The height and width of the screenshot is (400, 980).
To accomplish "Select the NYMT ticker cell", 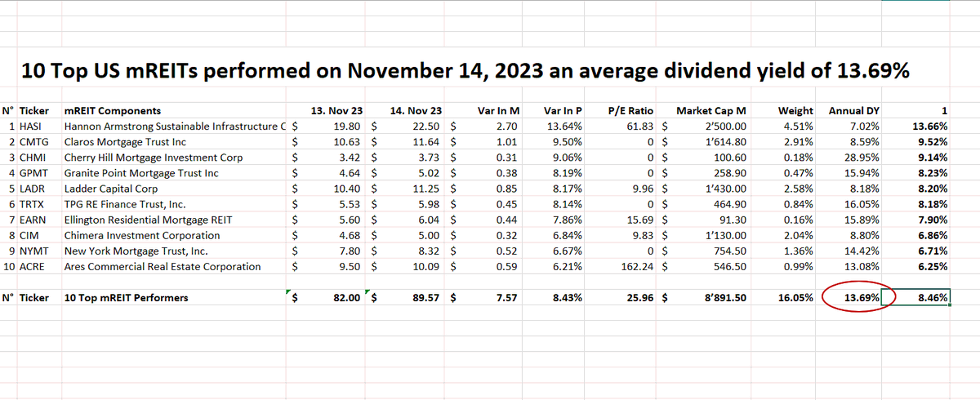I will click(34, 251).
